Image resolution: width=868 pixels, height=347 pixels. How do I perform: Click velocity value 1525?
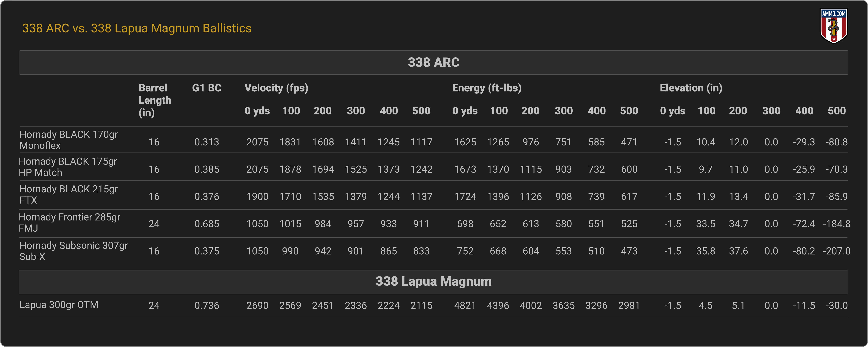[356, 169]
